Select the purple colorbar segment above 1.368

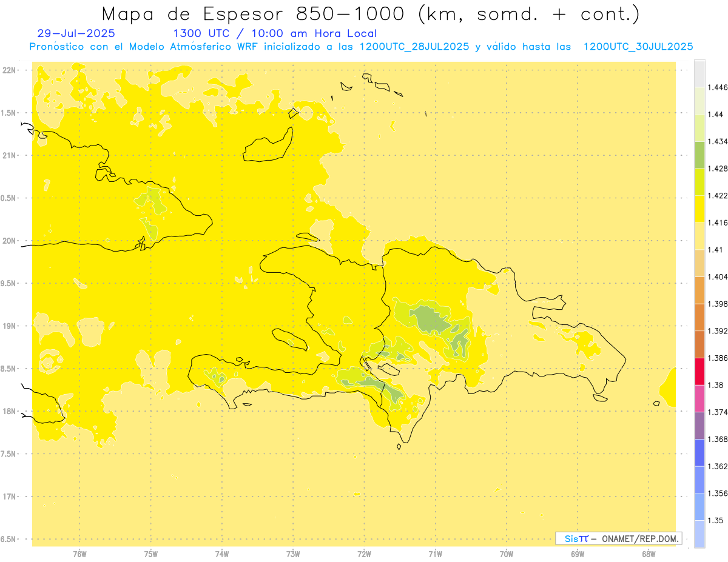click(699, 426)
